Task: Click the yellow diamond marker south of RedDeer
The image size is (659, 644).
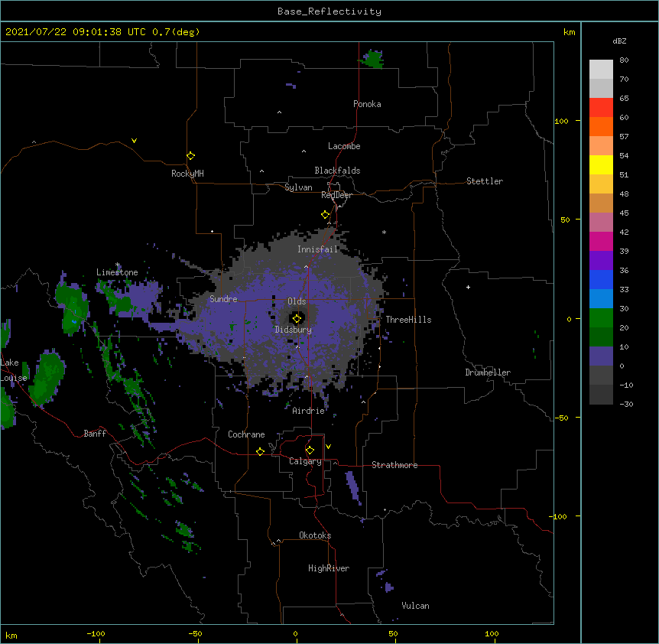Action: tap(325, 215)
